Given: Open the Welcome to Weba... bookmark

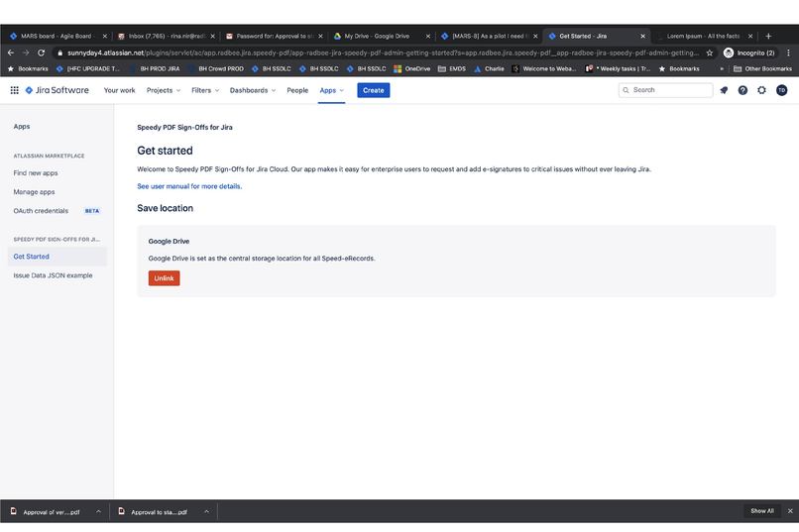Looking at the screenshot, I should tap(544, 68).
